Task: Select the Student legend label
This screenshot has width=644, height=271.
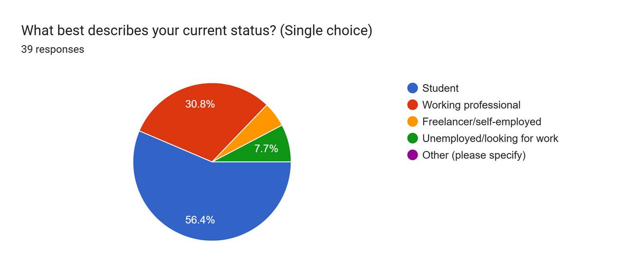Action: (x=440, y=88)
